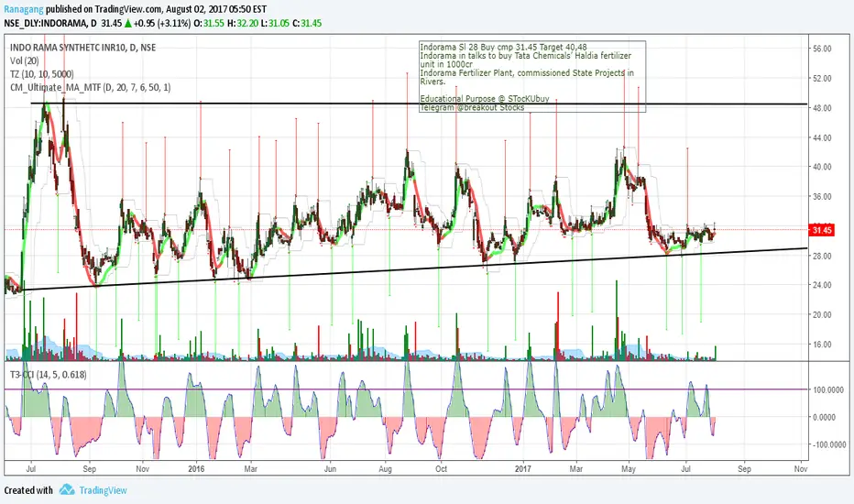The width and height of the screenshot is (854, 504).
Task: Open the Ranagang author link
Action: point(24,9)
